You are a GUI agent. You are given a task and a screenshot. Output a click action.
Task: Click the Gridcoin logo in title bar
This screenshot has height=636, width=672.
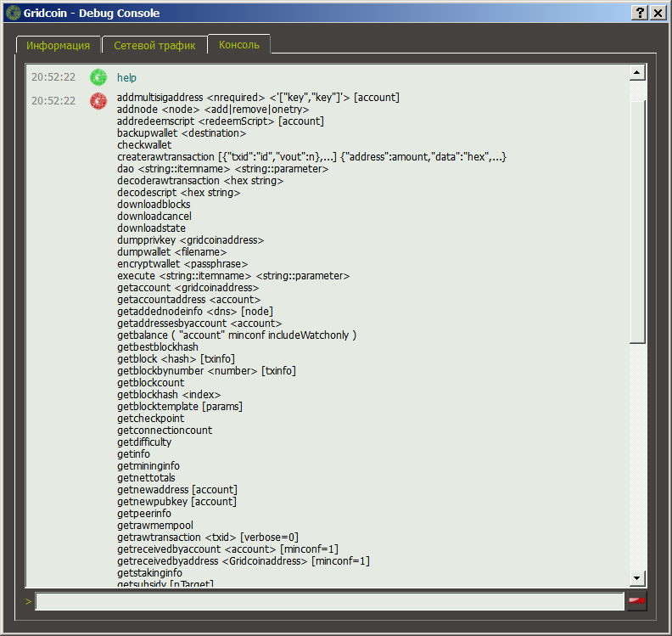(x=13, y=13)
